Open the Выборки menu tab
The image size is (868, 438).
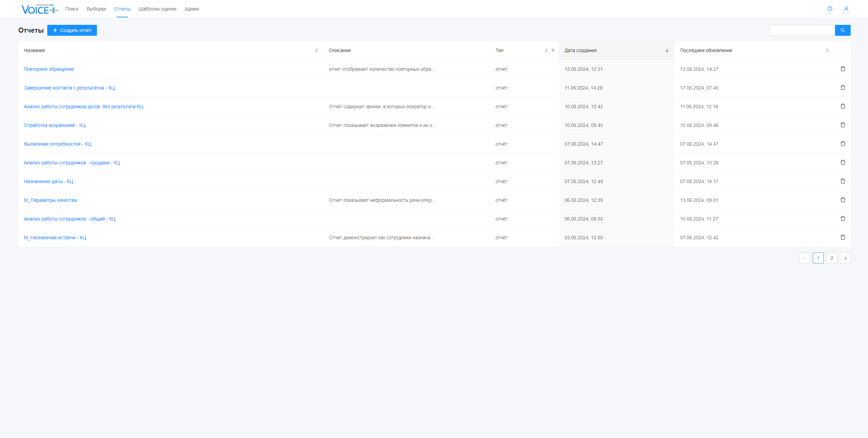(96, 9)
